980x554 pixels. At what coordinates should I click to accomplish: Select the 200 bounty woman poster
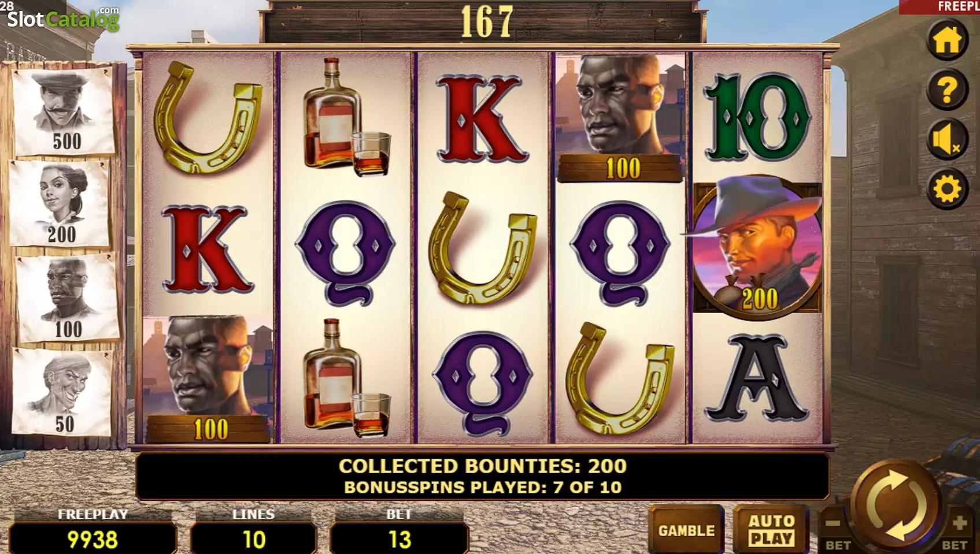(x=60, y=204)
